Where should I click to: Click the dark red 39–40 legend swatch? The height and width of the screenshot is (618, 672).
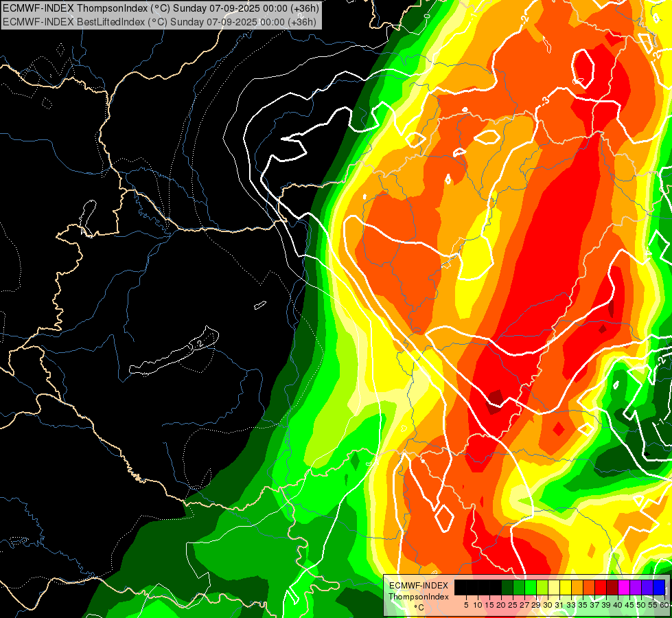(x=612, y=587)
